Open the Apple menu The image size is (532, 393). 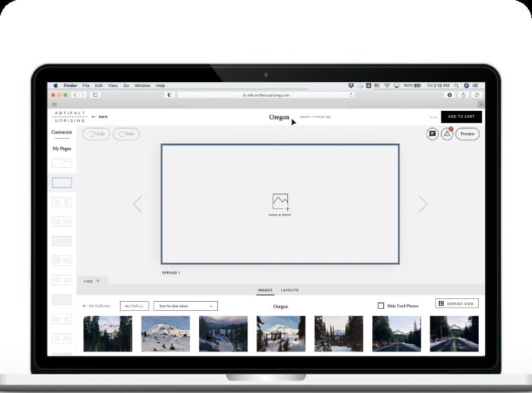pos(55,86)
